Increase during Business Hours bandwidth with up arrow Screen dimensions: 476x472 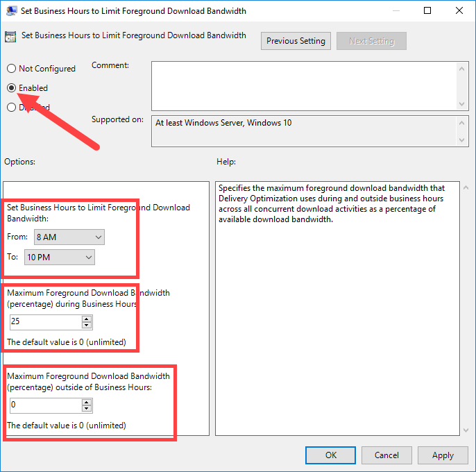click(87, 319)
